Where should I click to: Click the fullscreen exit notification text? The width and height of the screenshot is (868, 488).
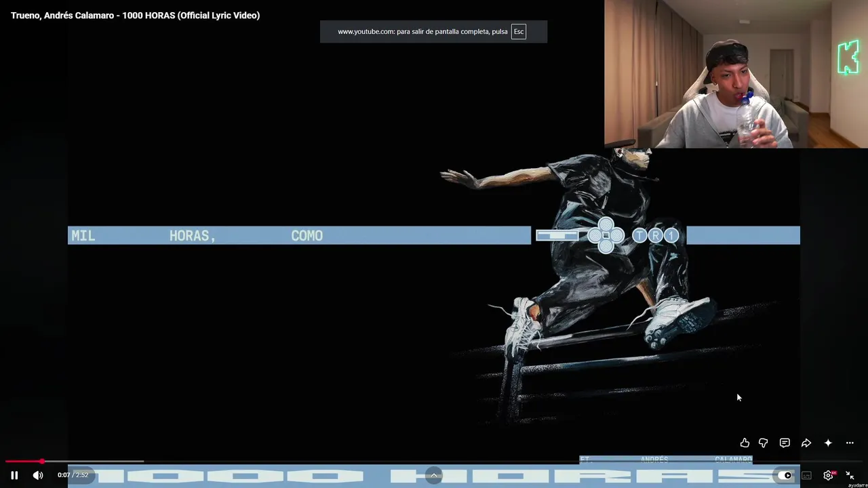click(422, 32)
